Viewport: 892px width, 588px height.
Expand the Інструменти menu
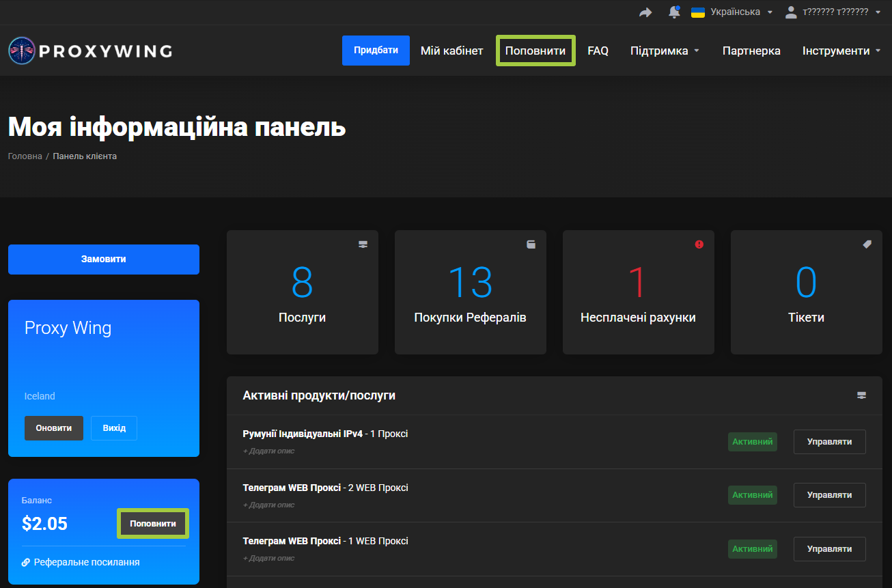point(841,51)
